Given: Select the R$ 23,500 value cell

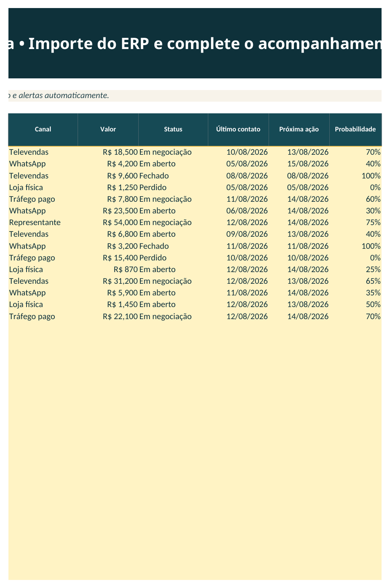Looking at the screenshot, I should (108, 211).
